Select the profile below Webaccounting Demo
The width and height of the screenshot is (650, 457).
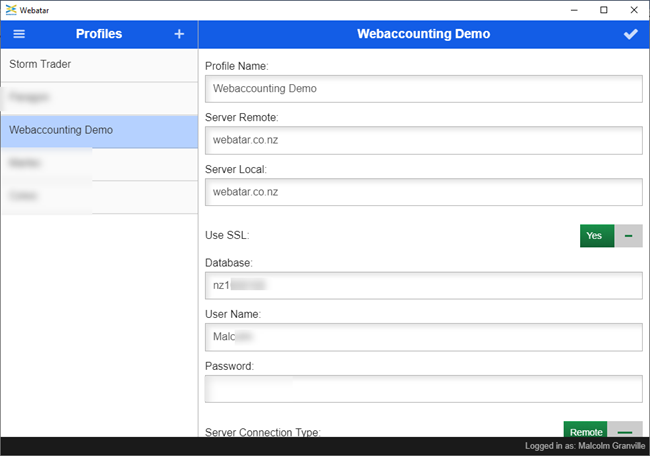99,163
